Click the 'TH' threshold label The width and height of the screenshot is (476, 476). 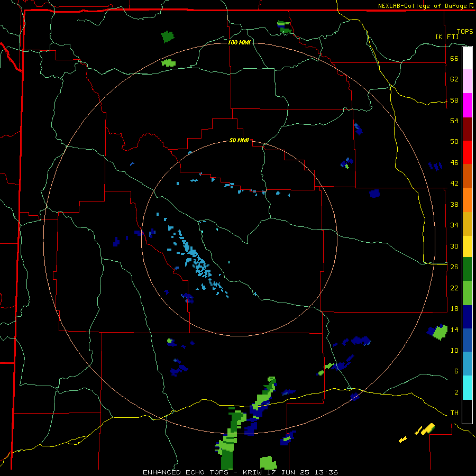(x=454, y=413)
